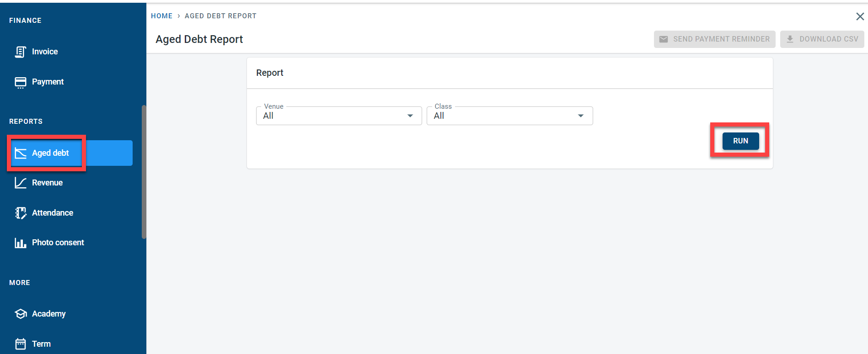The image size is (868, 354).
Task: Open the Revenue report menu item
Action: click(x=47, y=183)
